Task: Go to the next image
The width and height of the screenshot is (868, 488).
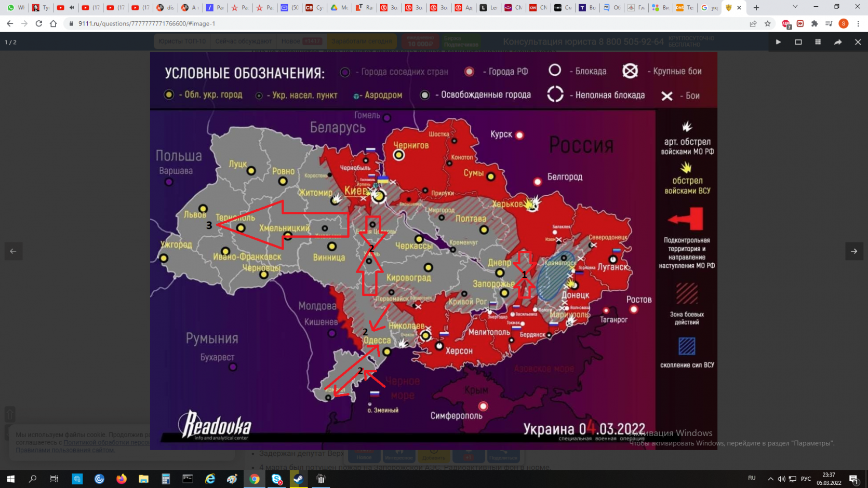Action: (x=854, y=251)
